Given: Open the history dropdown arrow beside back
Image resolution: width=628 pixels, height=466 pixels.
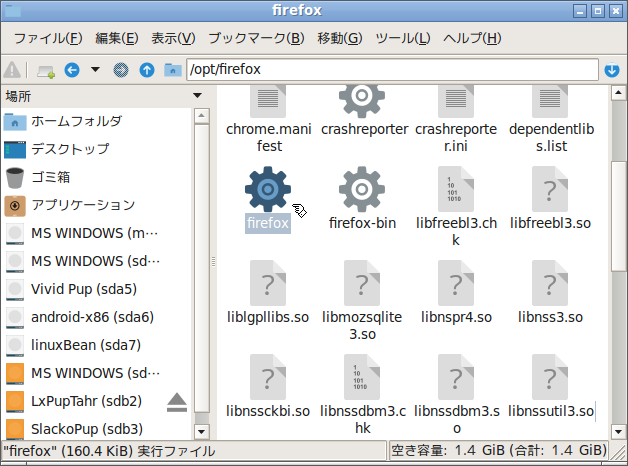Looking at the screenshot, I should (95, 70).
